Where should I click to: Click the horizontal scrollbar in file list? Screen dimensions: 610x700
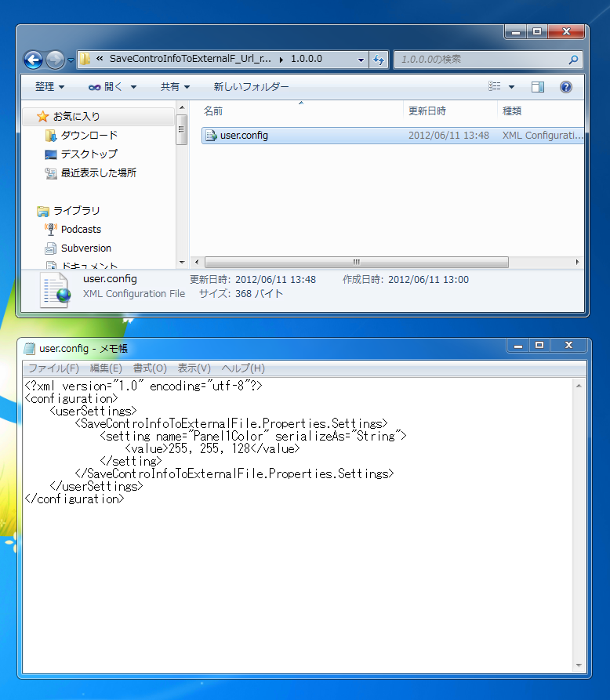pyautogui.click(x=356, y=262)
